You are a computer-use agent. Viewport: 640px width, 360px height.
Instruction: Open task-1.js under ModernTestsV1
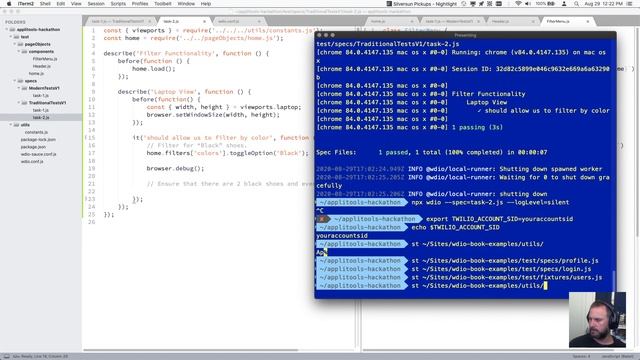tap(41, 96)
